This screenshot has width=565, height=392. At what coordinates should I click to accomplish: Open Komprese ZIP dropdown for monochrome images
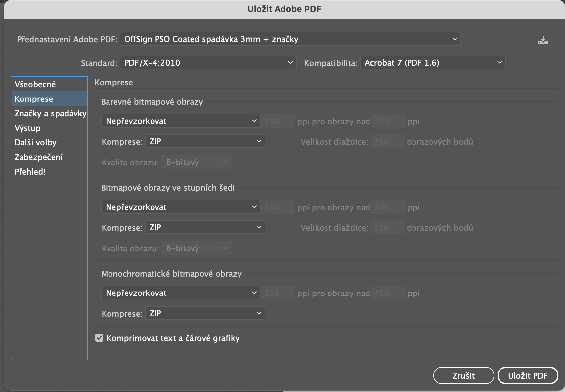205,313
